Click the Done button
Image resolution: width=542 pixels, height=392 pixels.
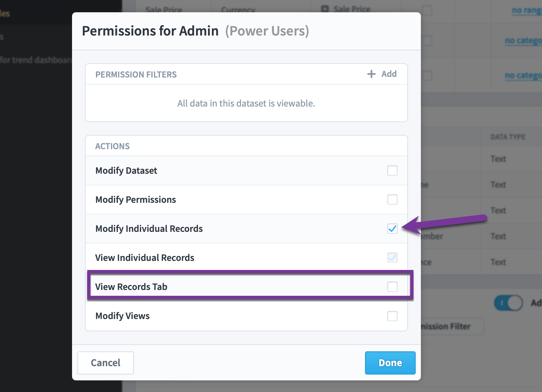(390, 363)
